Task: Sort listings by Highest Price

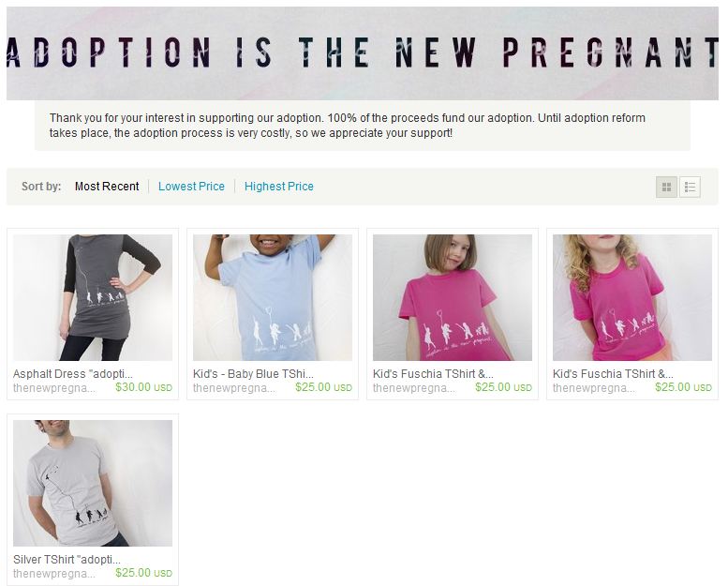Action: (x=279, y=187)
